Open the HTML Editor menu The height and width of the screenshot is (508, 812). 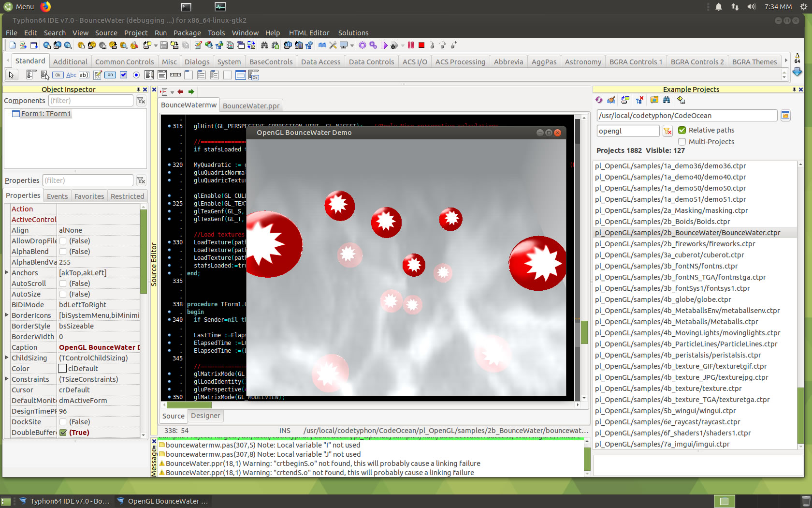(x=309, y=33)
